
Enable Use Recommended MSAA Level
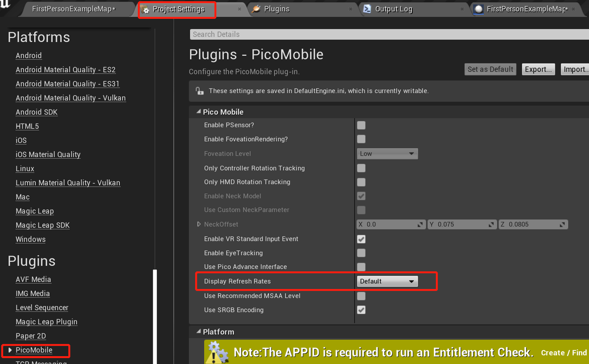pos(361,296)
